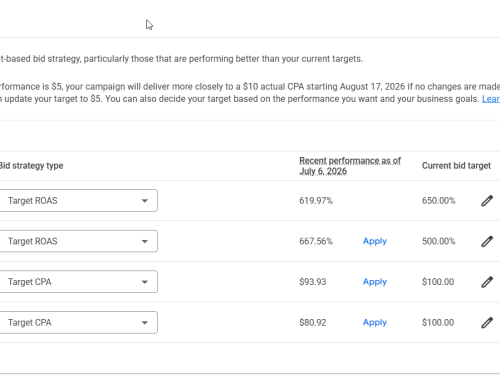Open Target ROAS dropdown in the 667.56% row
500x383 pixels.
pos(78,241)
